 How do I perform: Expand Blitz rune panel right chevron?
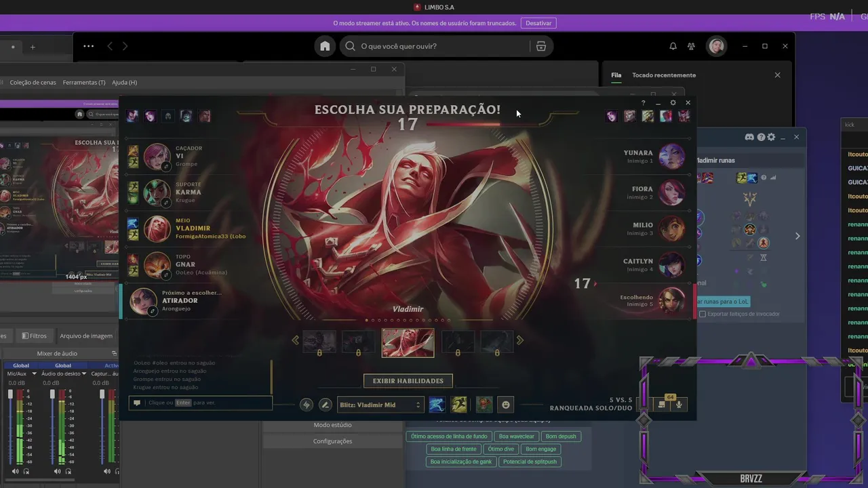tap(797, 236)
